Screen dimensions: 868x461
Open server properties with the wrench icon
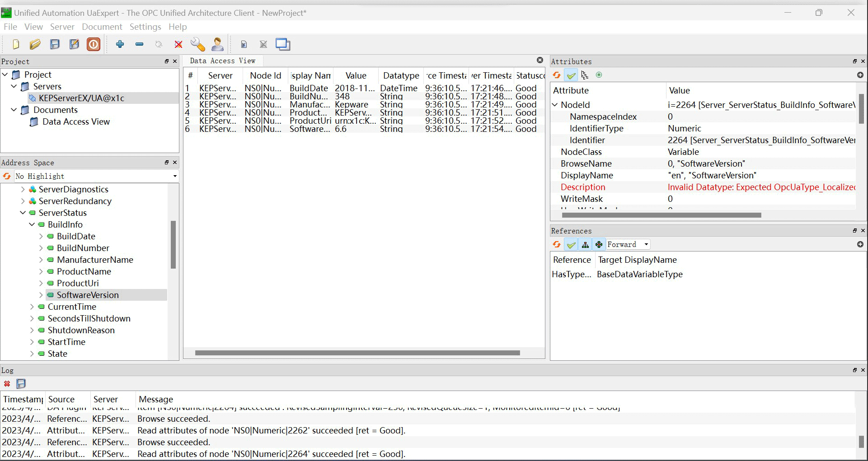click(197, 44)
